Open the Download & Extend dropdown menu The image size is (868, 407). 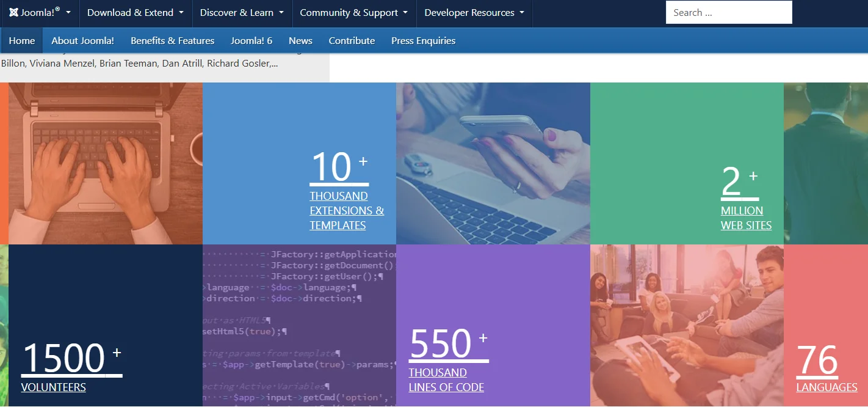[135, 11]
